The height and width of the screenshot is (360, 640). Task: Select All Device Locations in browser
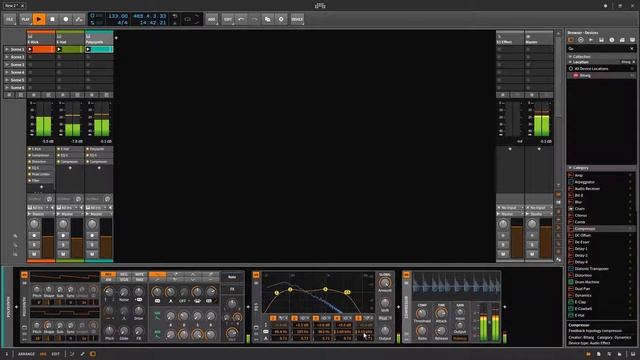pyautogui.click(x=602, y=69)
